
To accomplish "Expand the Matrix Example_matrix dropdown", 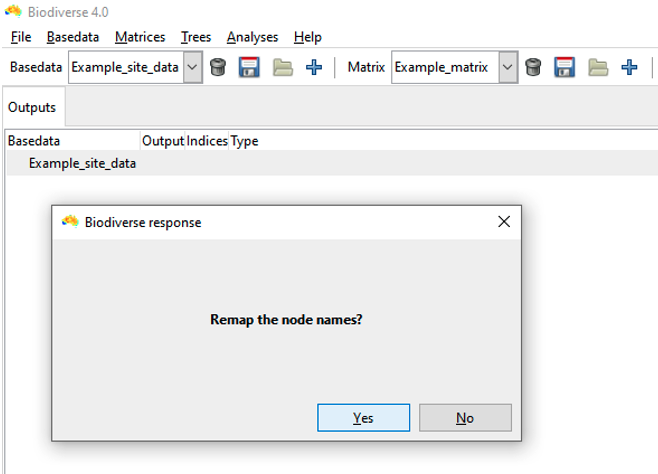I will coord(507,67).
